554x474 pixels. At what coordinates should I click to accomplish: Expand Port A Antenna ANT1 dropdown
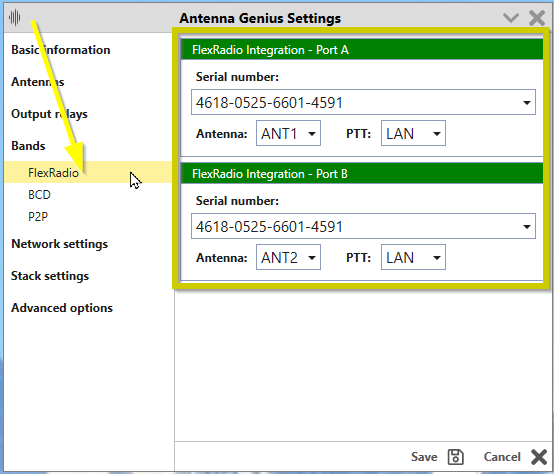(x=288, y=133)
